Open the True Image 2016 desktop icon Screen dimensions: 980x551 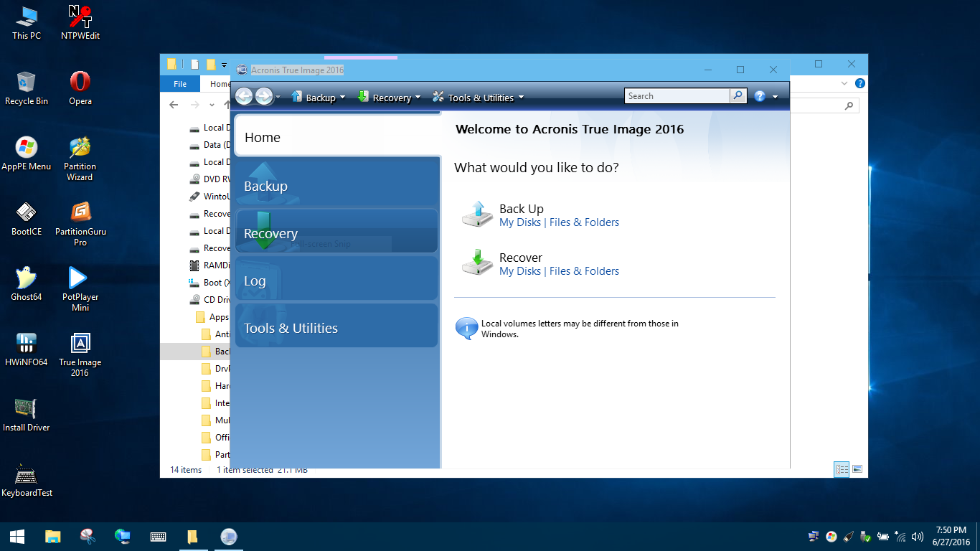tap(80, 354)
